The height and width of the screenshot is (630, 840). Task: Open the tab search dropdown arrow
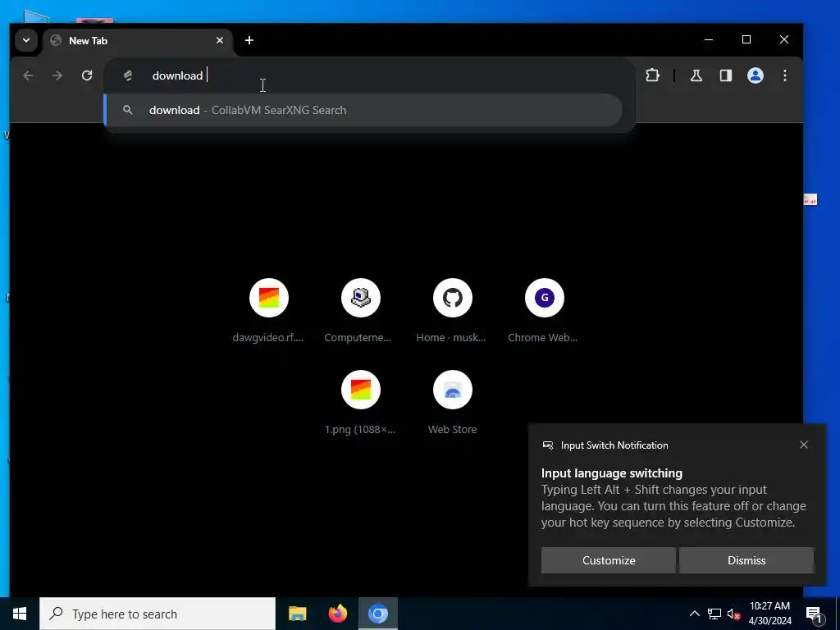point(25,40)
